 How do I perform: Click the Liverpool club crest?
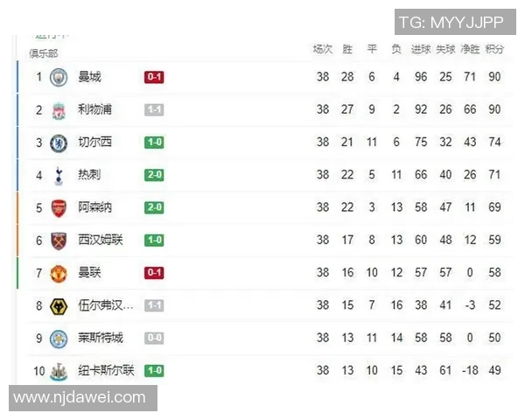pyautogui.click(x=59, y=109)
